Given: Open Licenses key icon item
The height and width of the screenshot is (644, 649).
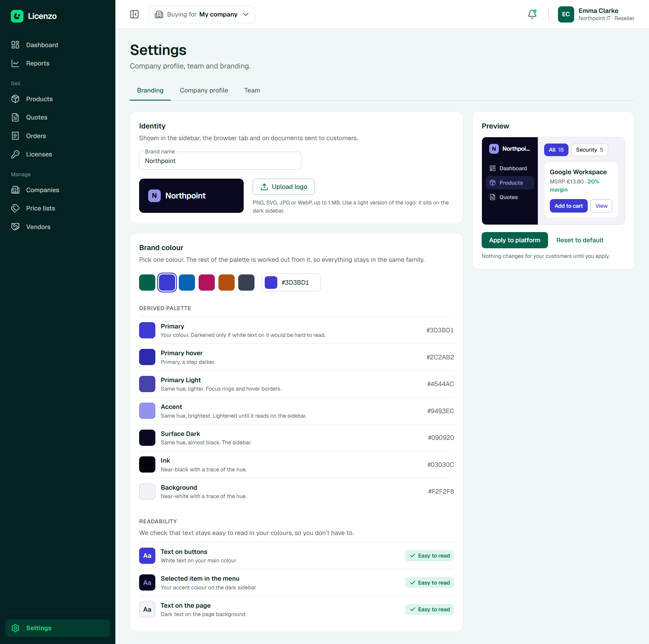Looking at the screenshot, I should click(x=57, y=154).
